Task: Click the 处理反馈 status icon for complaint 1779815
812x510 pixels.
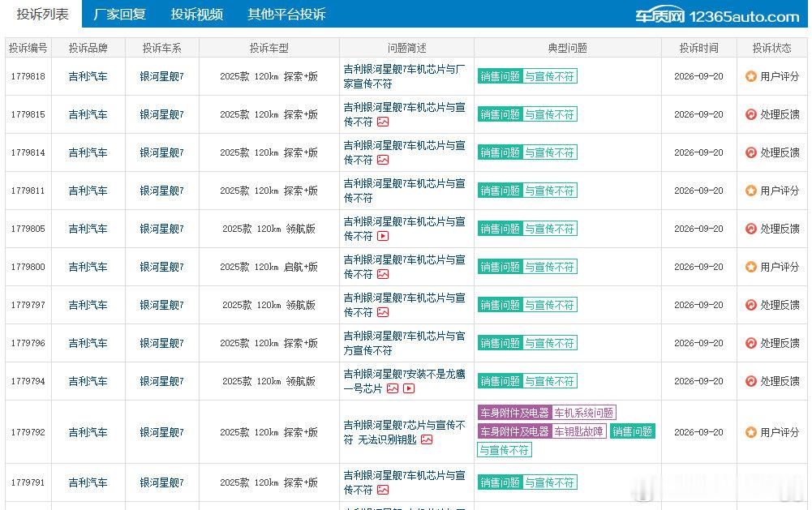Action: pyautogui.click(x=751, y=114)
